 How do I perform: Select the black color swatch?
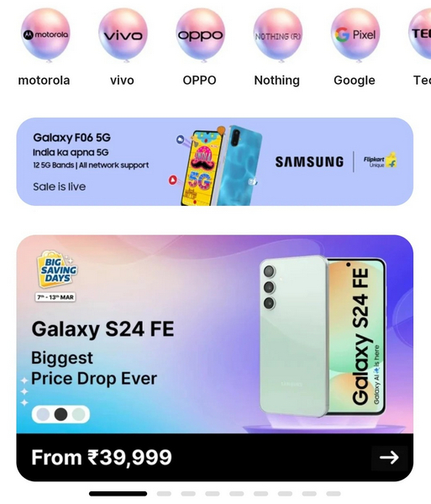click(x=60, y=414)
